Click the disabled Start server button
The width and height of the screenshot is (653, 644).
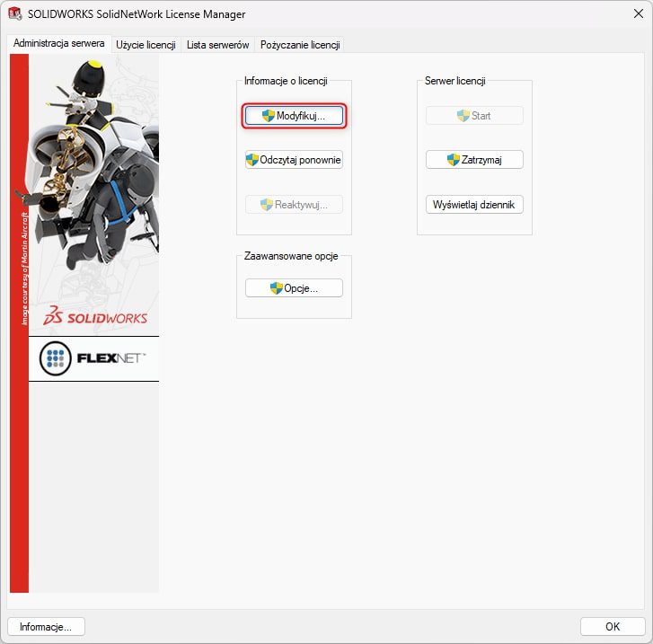pyautogui.click(x=474, y=116)
